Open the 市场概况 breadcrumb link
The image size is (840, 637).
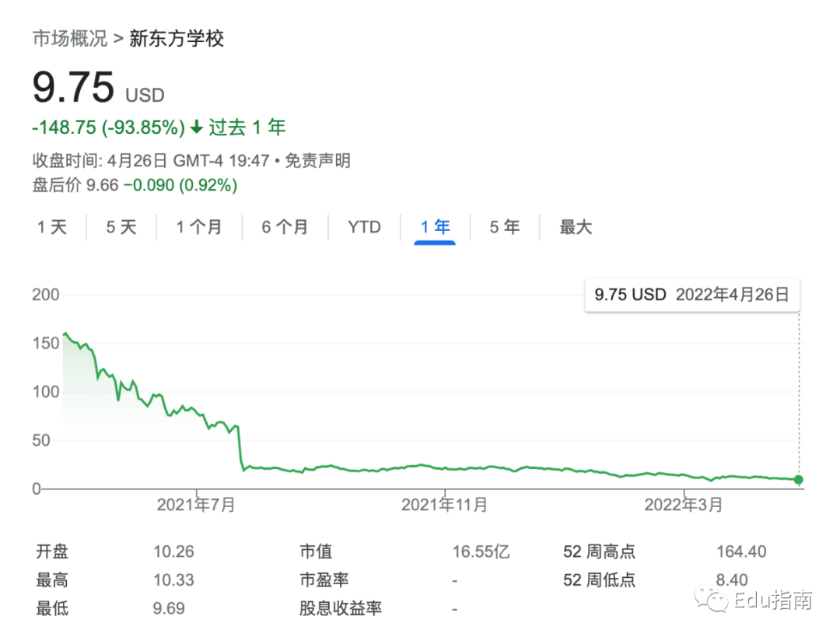(x=69, y=38)
